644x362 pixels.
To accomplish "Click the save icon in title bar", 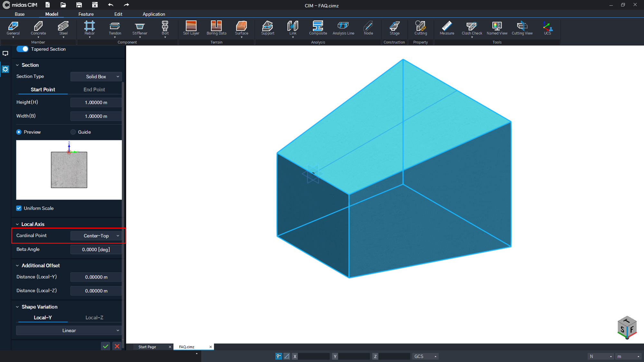I will 79,5.
